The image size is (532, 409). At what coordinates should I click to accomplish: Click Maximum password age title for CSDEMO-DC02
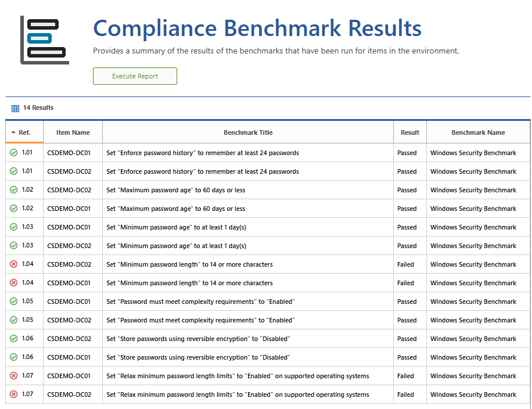click(176, 190)
